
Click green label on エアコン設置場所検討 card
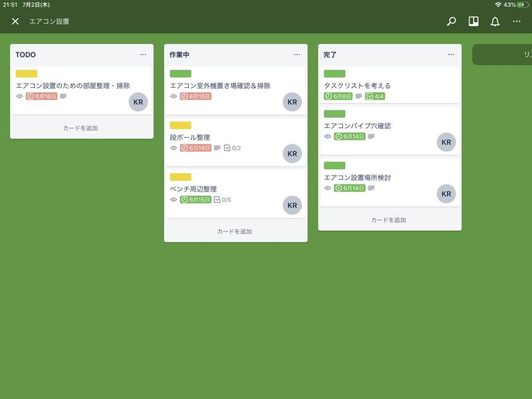pos(335,166)
